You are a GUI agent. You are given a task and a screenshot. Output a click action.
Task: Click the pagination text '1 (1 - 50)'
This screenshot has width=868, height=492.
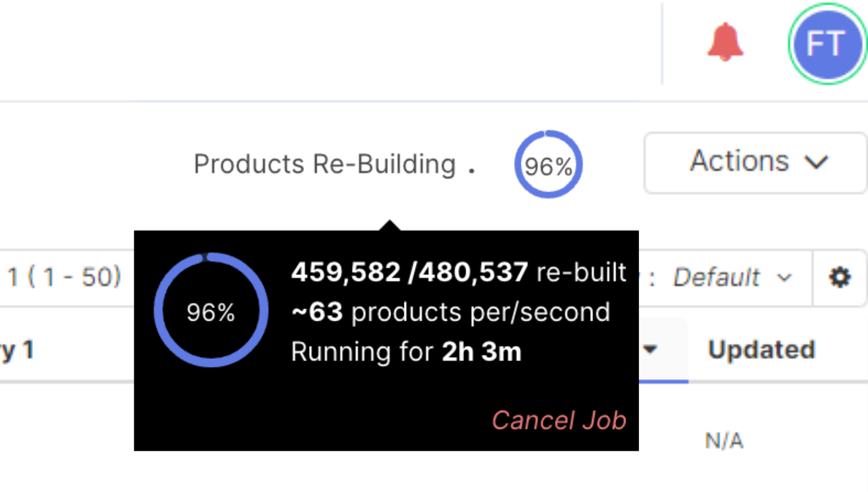click(x=64, y=277)
